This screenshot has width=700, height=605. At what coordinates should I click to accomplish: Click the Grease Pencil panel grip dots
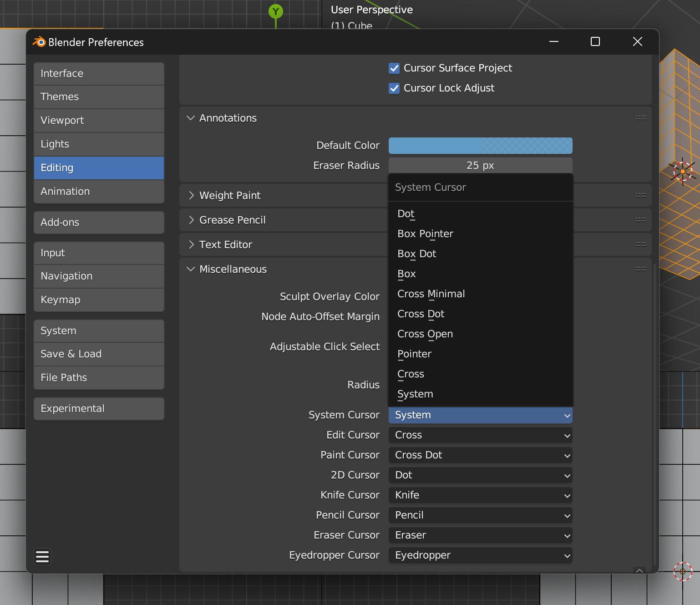pos(640,220)
